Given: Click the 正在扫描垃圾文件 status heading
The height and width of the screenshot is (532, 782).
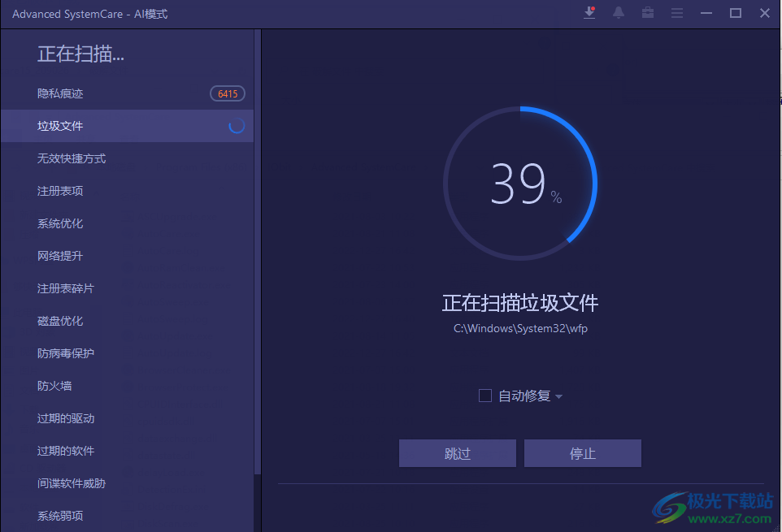Looking at the screenshot, I should pos(520,303).
